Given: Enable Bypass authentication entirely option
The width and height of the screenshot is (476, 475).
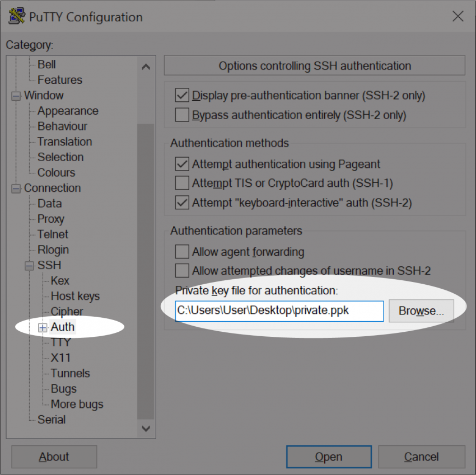Looking at the screenshot, I should pyautogui.click(x=182, y=115).
